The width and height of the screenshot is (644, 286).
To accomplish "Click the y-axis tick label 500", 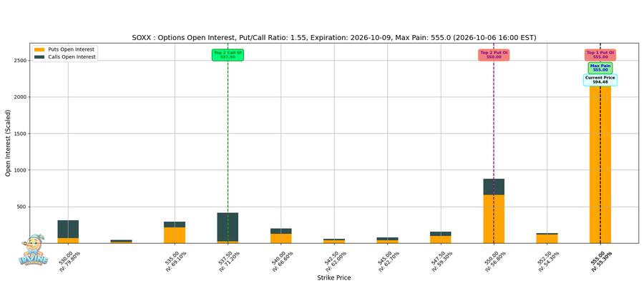I will [x=22, y=207].
